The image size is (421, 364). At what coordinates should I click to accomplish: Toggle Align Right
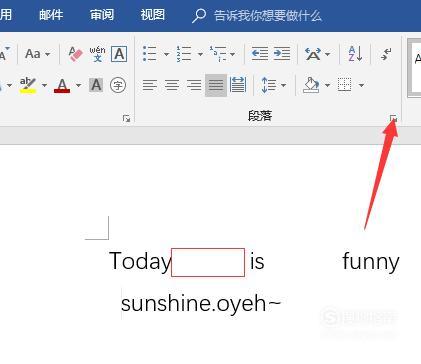click(194, 85)
